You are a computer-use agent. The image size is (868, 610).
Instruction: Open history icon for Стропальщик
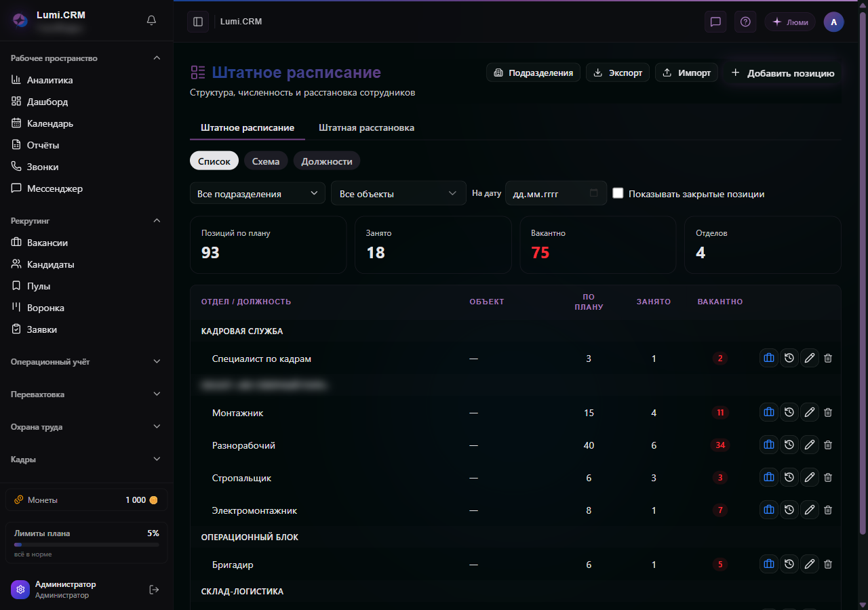[x=789, y=477]
